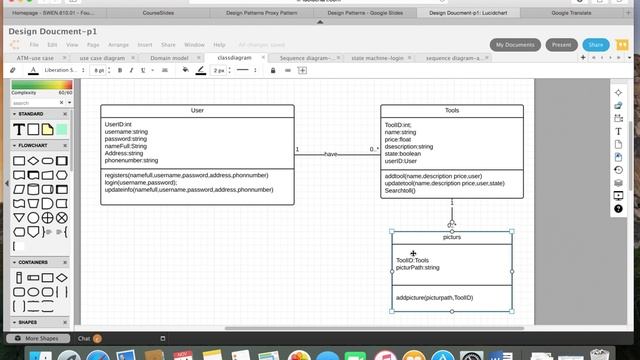Viewport: 640px width, 360px height.
Task: Click the yellow comments quote icon
Action: (622, 44)
